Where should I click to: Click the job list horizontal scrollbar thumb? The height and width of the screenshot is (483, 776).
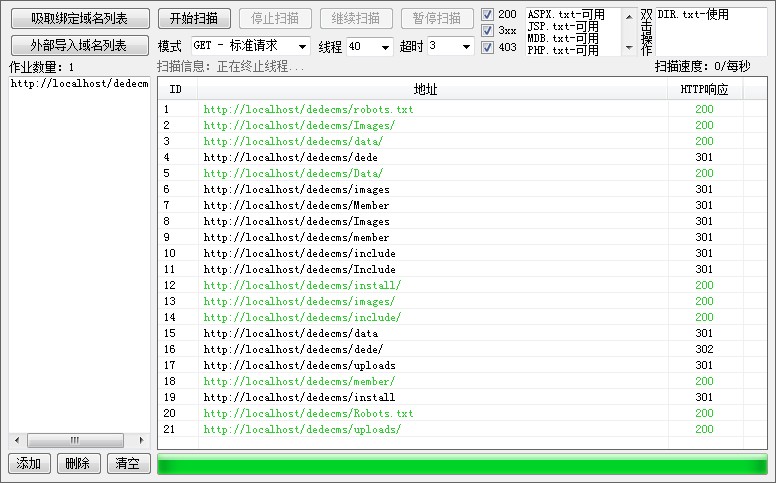coord(75,440)
